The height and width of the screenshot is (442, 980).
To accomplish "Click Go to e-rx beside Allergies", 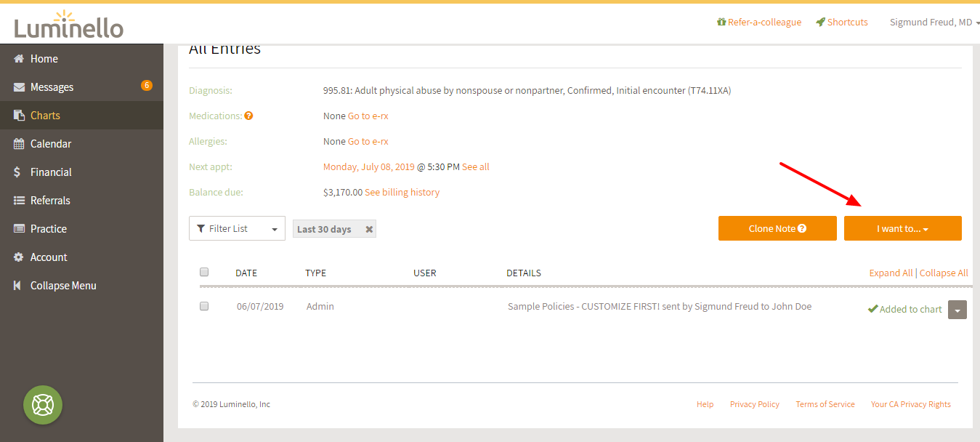I will tap(368, 142).
